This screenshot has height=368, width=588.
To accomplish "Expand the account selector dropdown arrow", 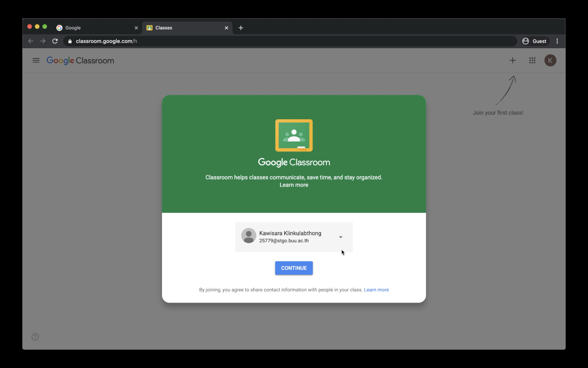I will (x=341, y=237).
